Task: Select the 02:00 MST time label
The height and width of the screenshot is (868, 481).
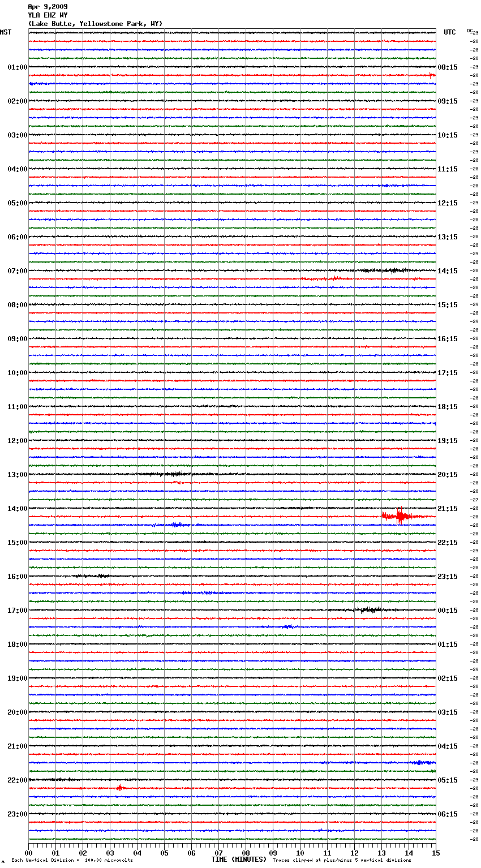Action: 18,101
